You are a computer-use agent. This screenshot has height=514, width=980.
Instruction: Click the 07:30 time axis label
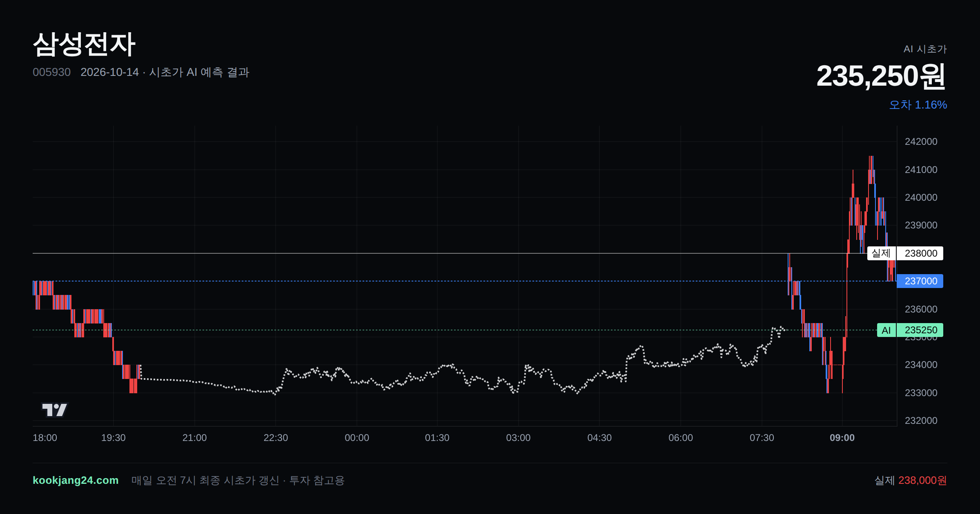(x=762, y=438)
